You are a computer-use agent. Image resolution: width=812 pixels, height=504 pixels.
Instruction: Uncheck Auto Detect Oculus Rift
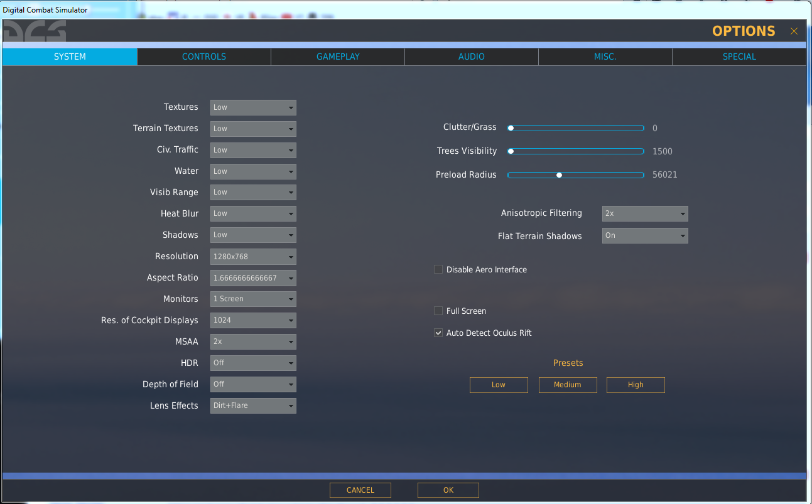[438, 333]
